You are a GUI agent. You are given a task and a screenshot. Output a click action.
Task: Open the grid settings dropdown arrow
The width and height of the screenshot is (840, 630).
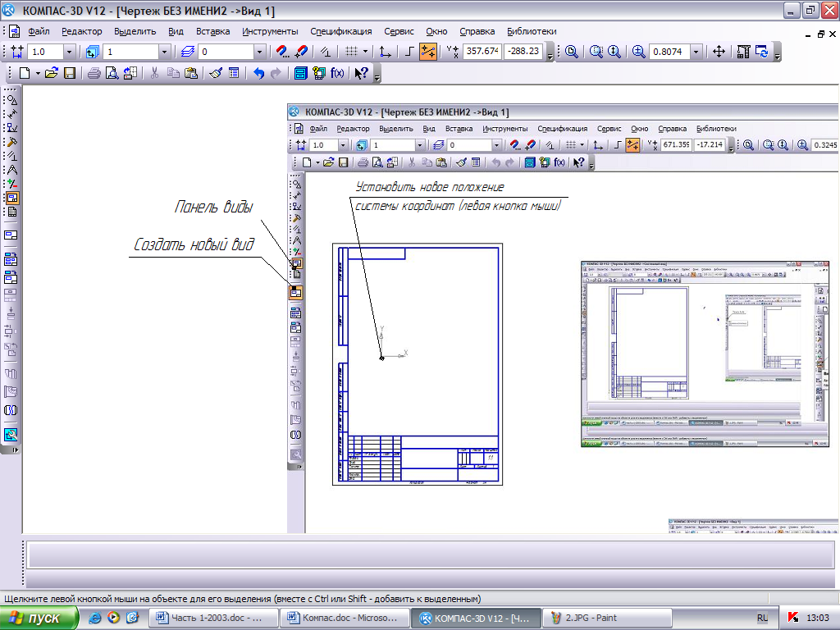[365, 52]
